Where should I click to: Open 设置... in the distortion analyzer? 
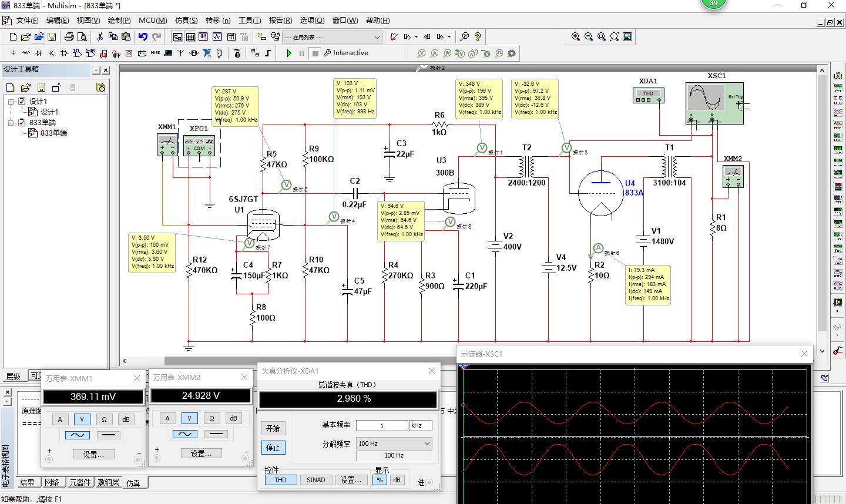pos(351,480)
